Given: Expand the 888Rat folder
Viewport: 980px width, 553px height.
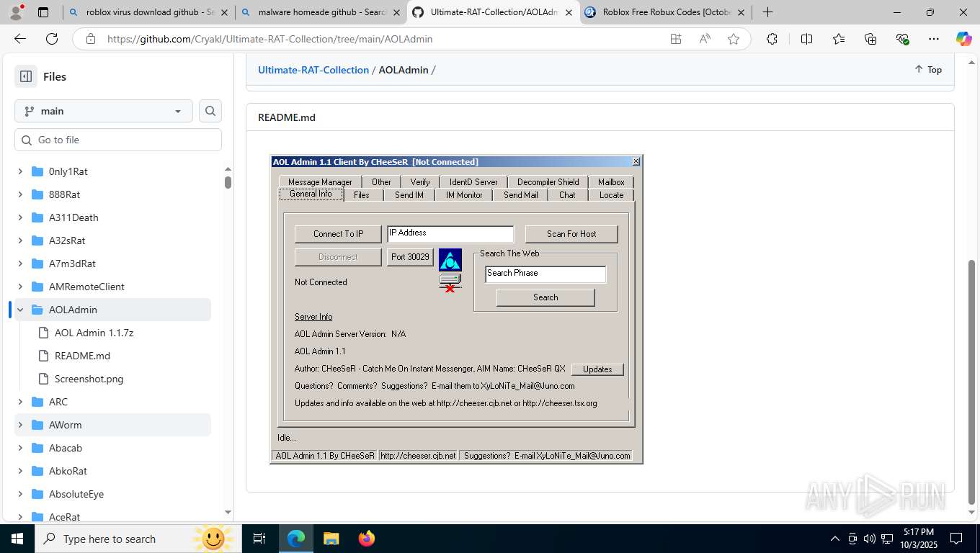Looking at the screenshot, I should click(20, 194).
